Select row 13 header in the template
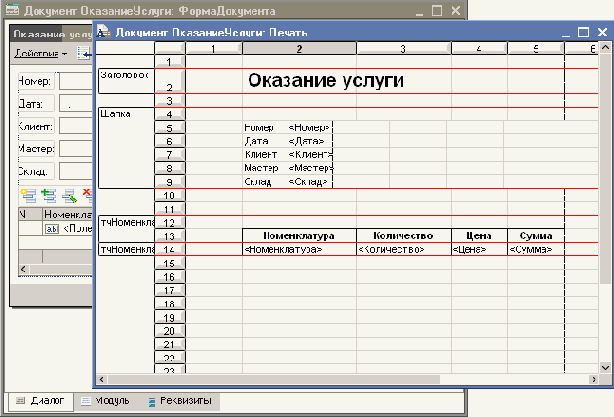Image resolution: width=614 pixels, height=417 pixels. pyautogui.click(x=170, y=235)
